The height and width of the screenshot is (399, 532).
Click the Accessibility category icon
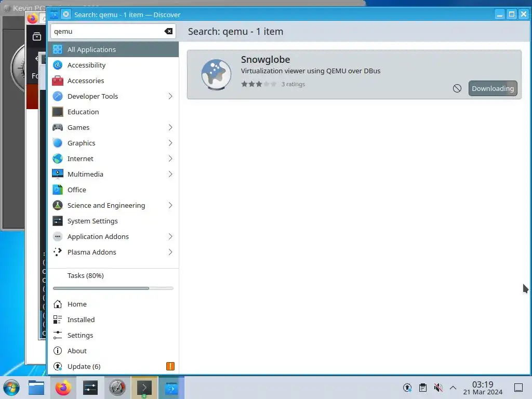coord(58,65)
